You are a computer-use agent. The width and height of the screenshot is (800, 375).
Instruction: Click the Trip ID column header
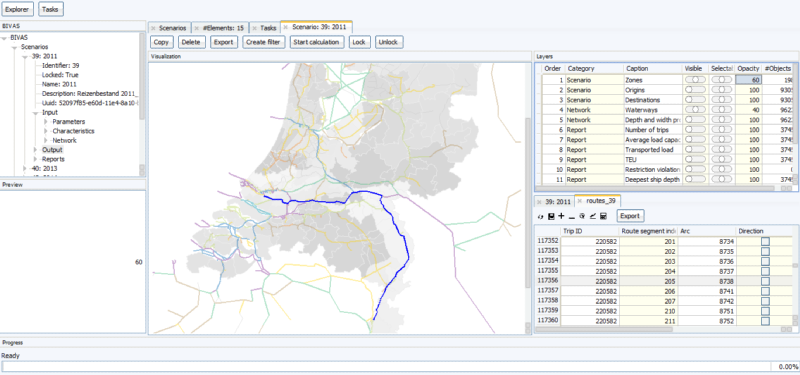click(x=589, y=231)
